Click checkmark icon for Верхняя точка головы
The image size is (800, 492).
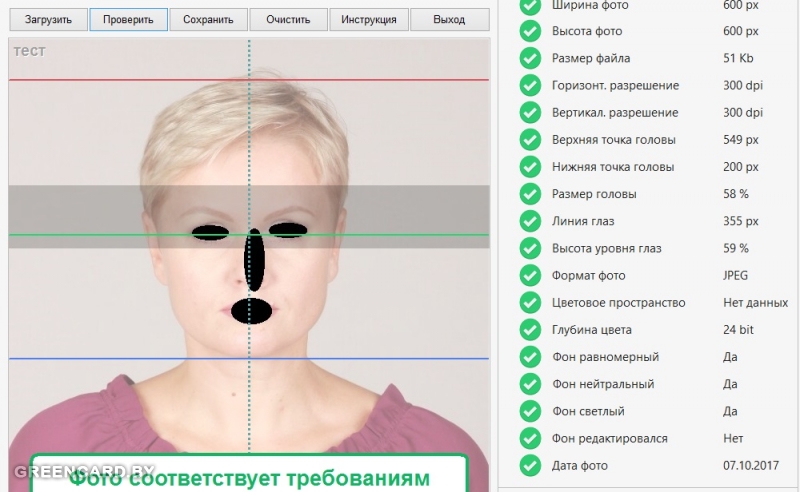point(530,139)
